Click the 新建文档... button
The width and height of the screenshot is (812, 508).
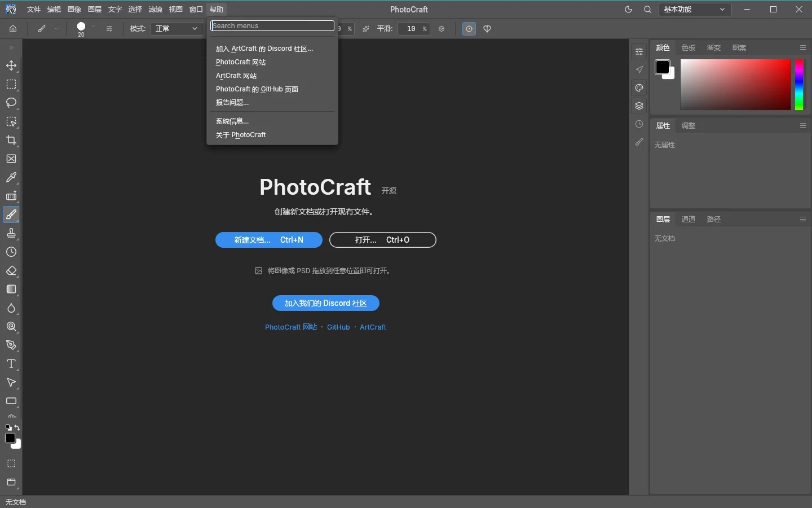[x=269, y=240]
